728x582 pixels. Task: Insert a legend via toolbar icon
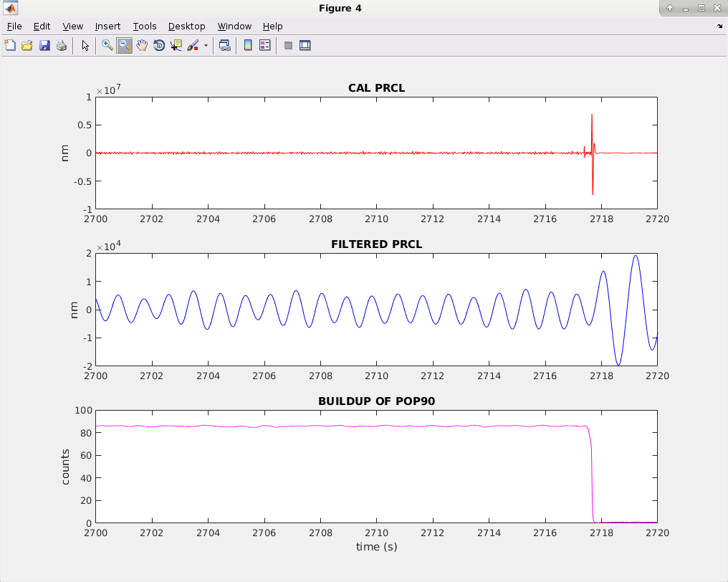pos(264,46)
